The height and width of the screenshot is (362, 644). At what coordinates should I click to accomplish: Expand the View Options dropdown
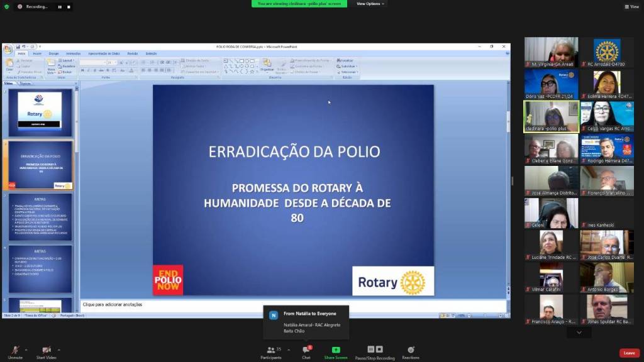tap(370, 4)
